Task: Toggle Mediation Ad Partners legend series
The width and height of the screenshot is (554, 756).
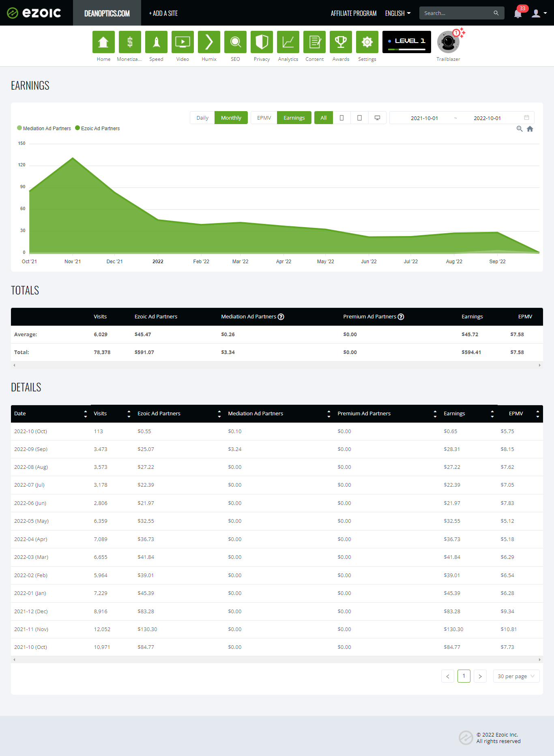Action: [x=44, y=128]
